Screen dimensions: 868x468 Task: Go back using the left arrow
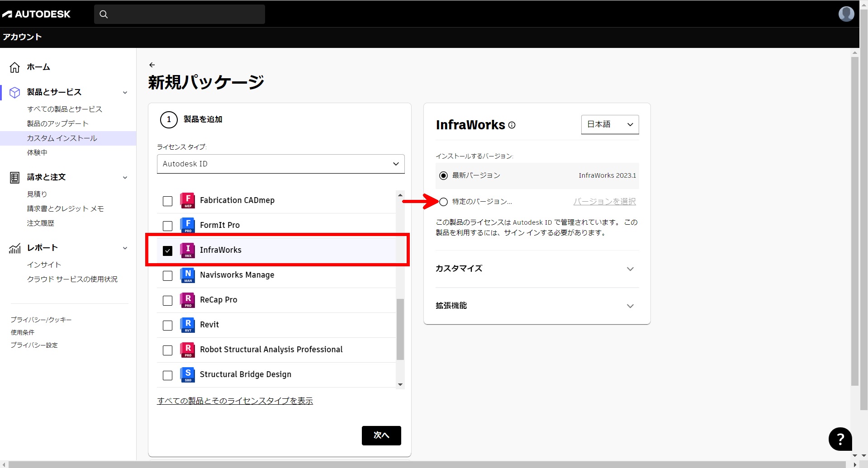(152, 65)
